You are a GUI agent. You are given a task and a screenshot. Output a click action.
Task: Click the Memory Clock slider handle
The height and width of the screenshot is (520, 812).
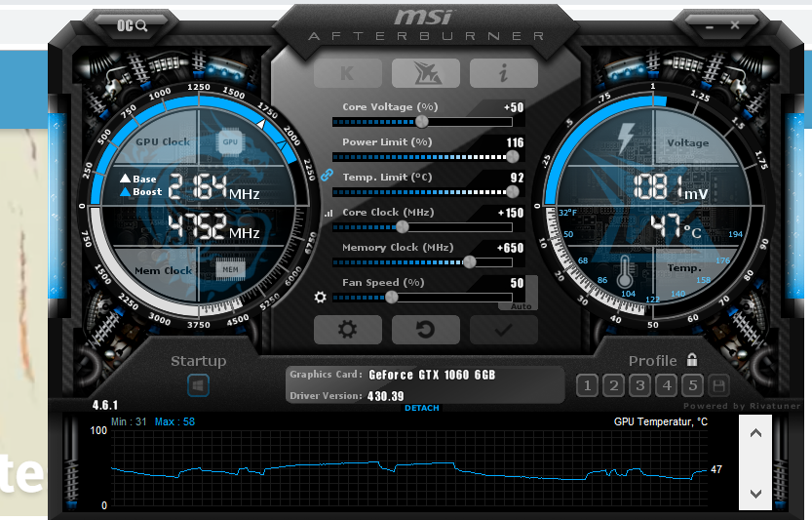[470, 262]
